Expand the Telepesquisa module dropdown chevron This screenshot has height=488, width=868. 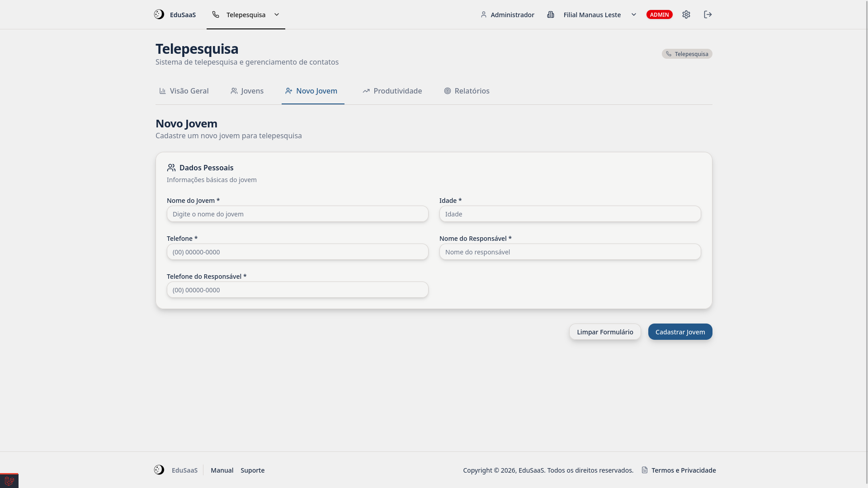point(277,14)
